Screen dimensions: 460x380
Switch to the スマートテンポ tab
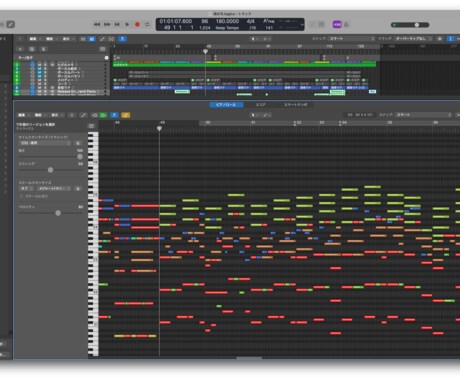(295, 105)
